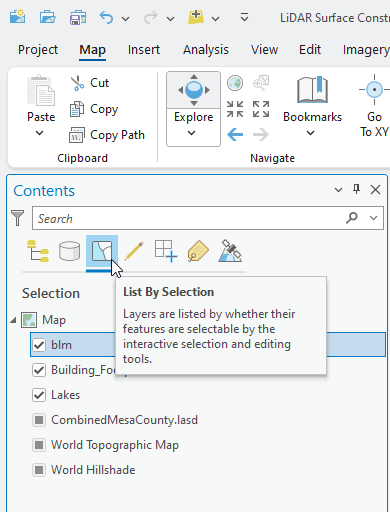The height and width of the screenshot is (512, 390).
Task: Close the Contents pane
Action: pyautogui.click(x=376, y=190)
